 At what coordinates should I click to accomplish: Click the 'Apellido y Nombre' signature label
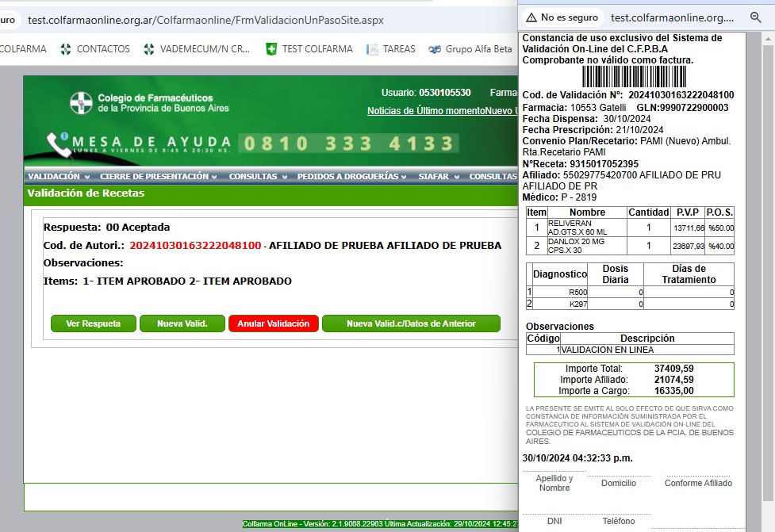(x=554, y=483)
